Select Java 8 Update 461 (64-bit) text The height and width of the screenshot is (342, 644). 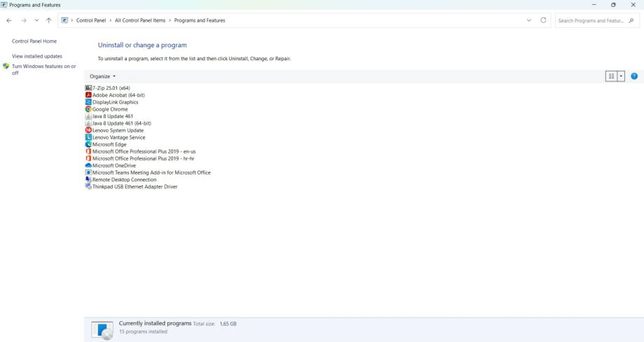pos(121,123)
